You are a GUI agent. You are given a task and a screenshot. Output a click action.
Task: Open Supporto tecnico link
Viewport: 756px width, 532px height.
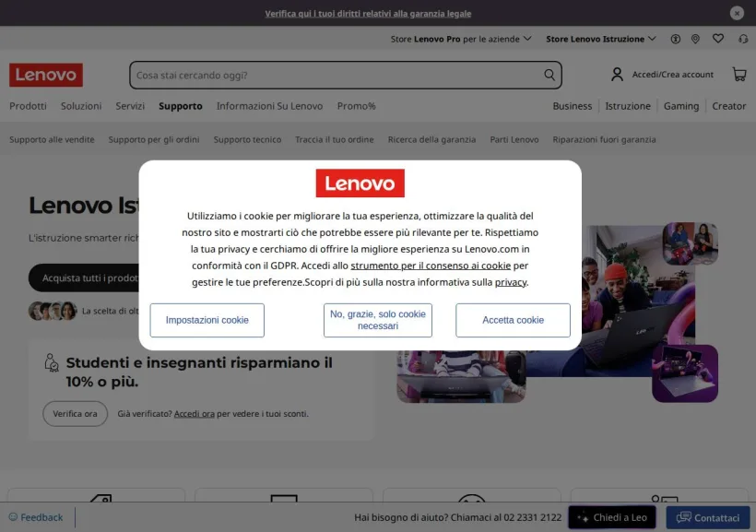point(247,139)
